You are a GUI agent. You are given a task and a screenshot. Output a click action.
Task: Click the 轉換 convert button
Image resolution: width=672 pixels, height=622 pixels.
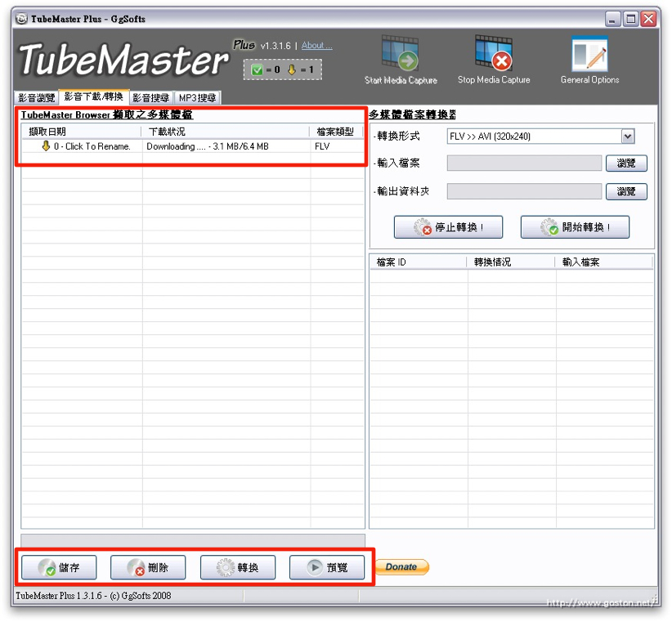238,567
